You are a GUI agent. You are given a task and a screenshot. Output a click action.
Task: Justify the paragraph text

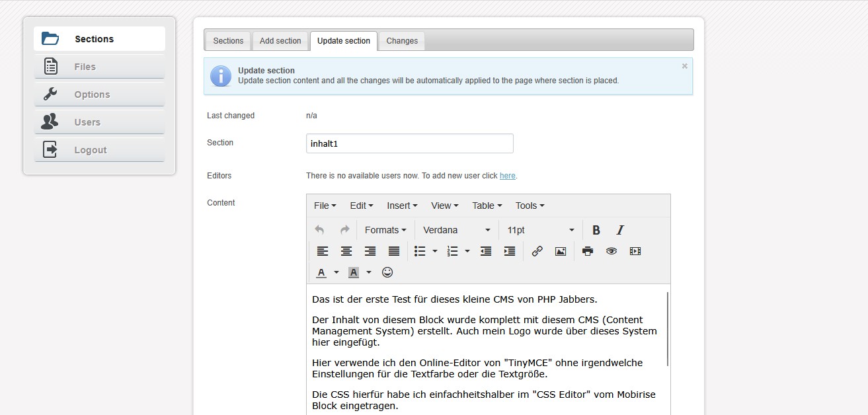tap(393, 251)
